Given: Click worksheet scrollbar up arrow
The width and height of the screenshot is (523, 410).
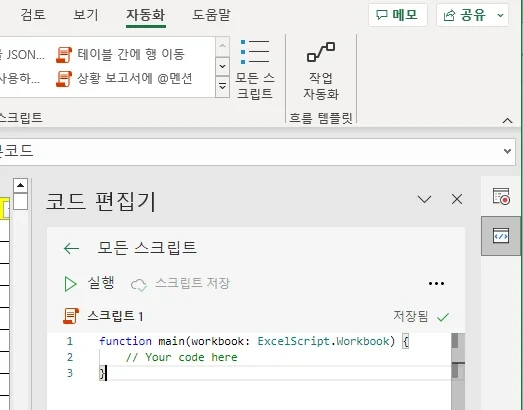Looking at the screenshot, I should [x=20, y=185].
